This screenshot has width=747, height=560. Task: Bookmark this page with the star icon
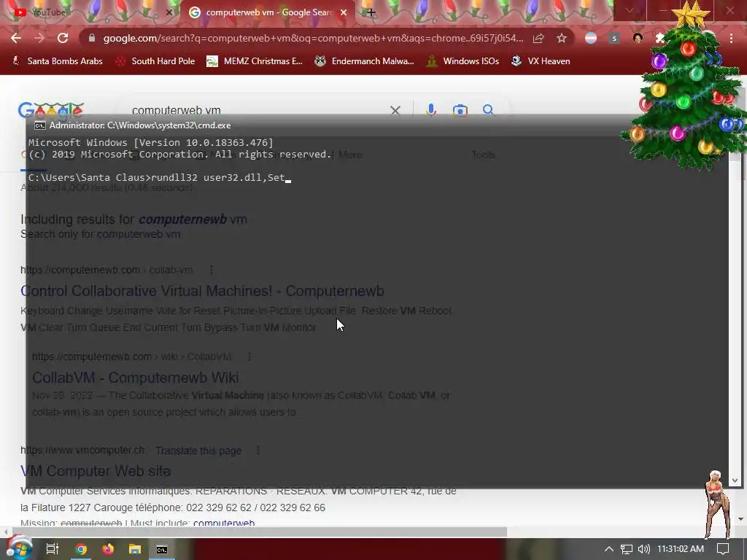tap(562, 38)
